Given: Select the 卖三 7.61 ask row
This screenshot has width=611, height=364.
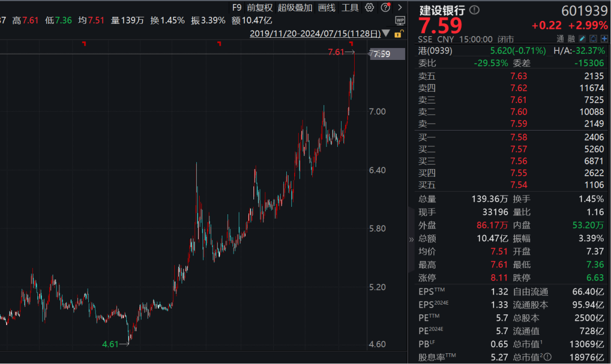Looking at the screenshot, I should (511, 100).
